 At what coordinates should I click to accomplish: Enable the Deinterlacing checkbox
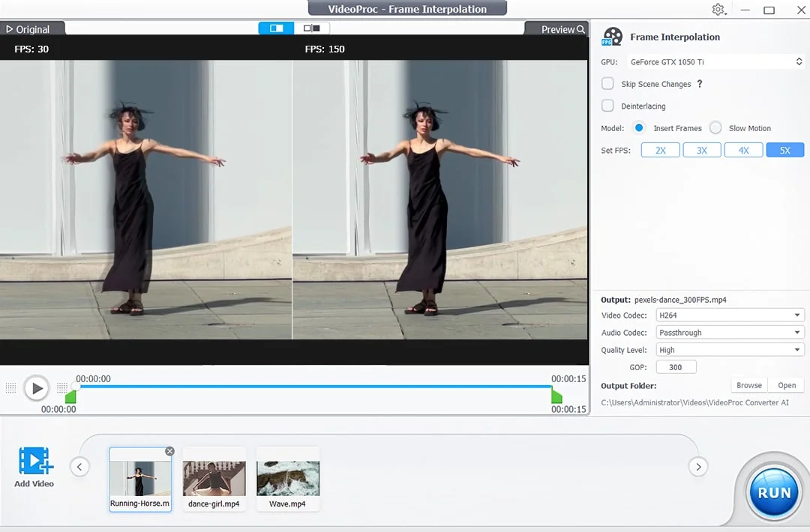[607, 106]
